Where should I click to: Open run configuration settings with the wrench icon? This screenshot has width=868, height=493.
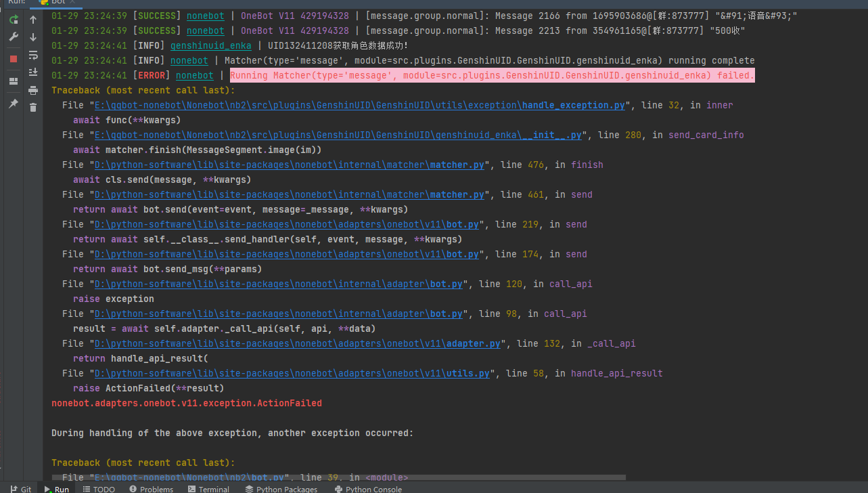click(x=14, y=35)
